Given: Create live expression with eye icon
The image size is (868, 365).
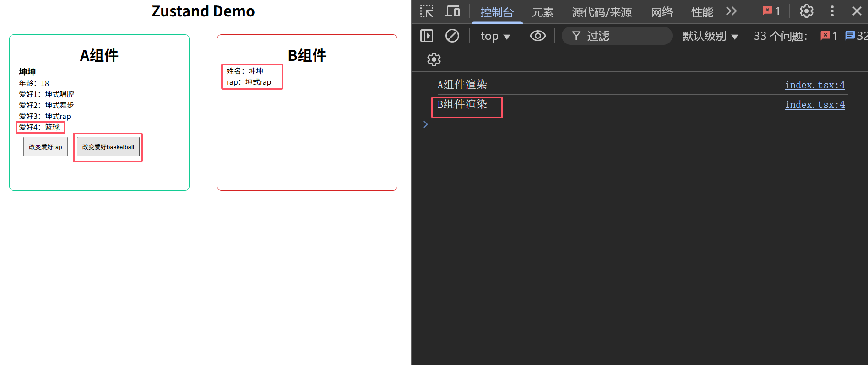Looking at the screenshot, I should pyautogui.click(x=538, y=36).
